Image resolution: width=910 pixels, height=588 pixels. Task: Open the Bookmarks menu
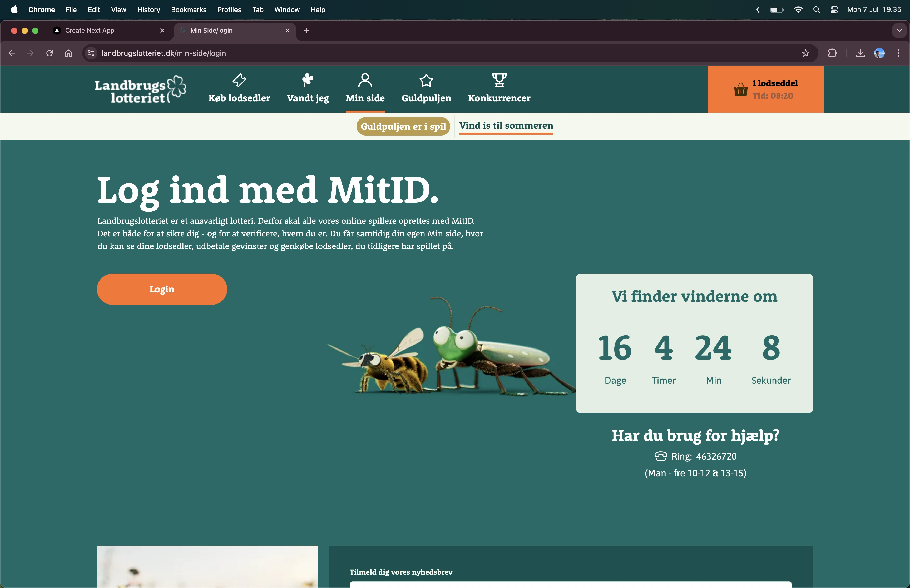tap(189, 9)
